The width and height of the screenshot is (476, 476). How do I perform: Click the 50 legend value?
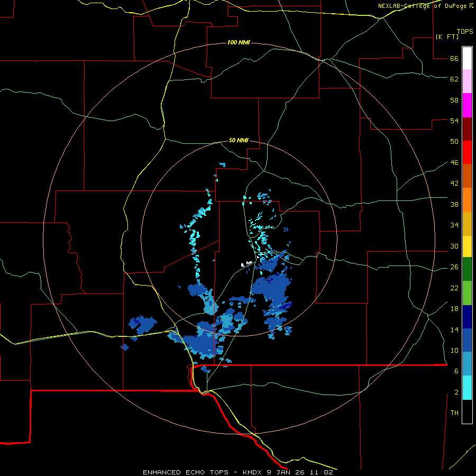coord(454,141)
